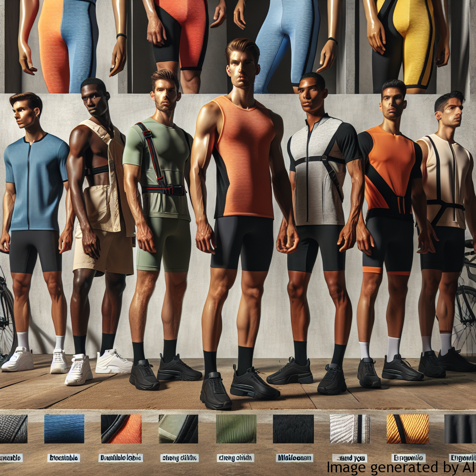This screenshot has width=476, height=476.
Task: Pick the white and gray knit swatch
Action: (350, 429)
